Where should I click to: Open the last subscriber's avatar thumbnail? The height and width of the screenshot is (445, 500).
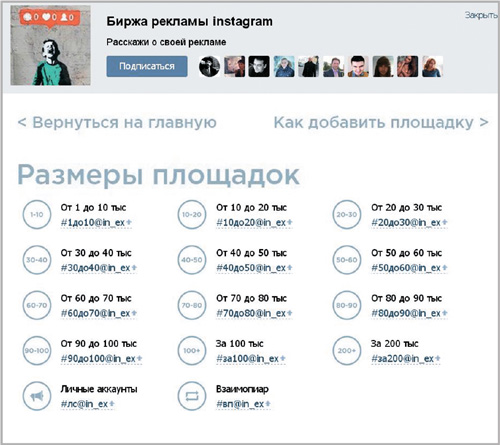pos(432,66)
